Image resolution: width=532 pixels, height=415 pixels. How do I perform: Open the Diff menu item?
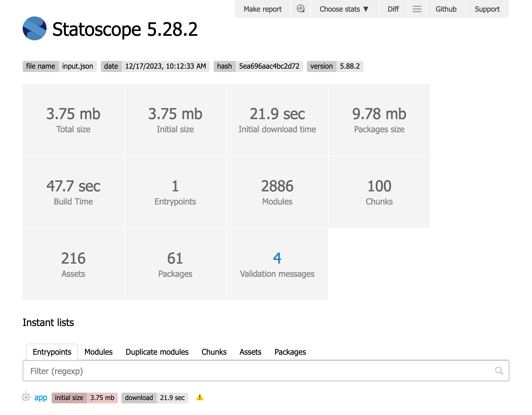click(393, 9)
